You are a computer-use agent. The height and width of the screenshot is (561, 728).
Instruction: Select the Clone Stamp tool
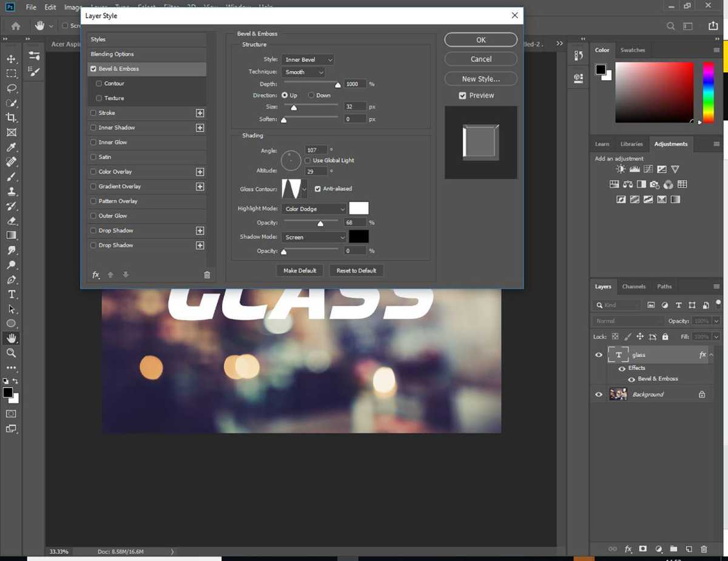point(11,191)
